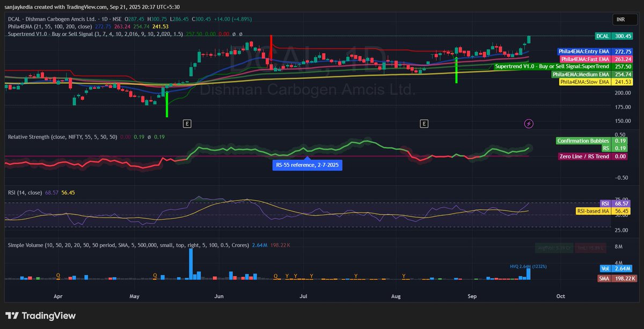This screenshot has width=644, height=329.
Task: Click the blue 272.75 value in Phila4EMA legend
Action: (103, 26)
